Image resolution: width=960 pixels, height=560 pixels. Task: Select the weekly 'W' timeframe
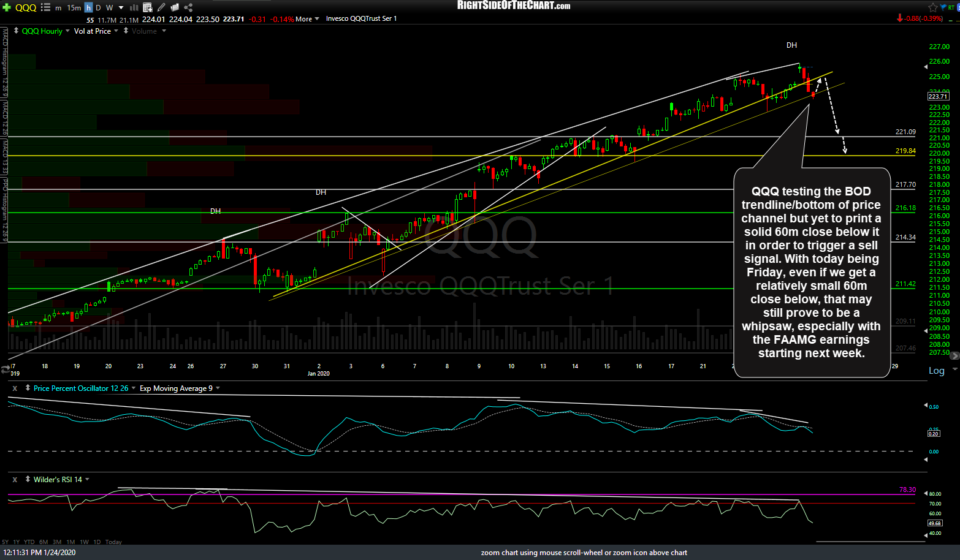click(110, 8)
